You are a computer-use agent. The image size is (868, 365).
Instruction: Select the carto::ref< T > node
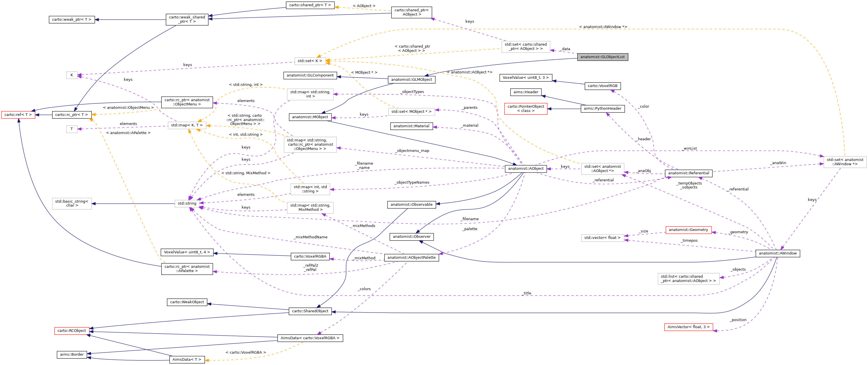pyautogui.click(x=18, y=115)
